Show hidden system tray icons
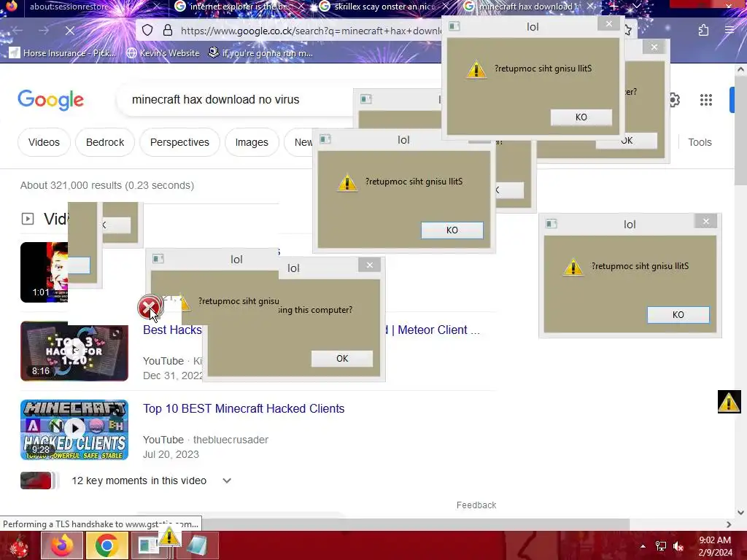Image resolution: width=747 pixels, height=560 pixels. [643, 546]
